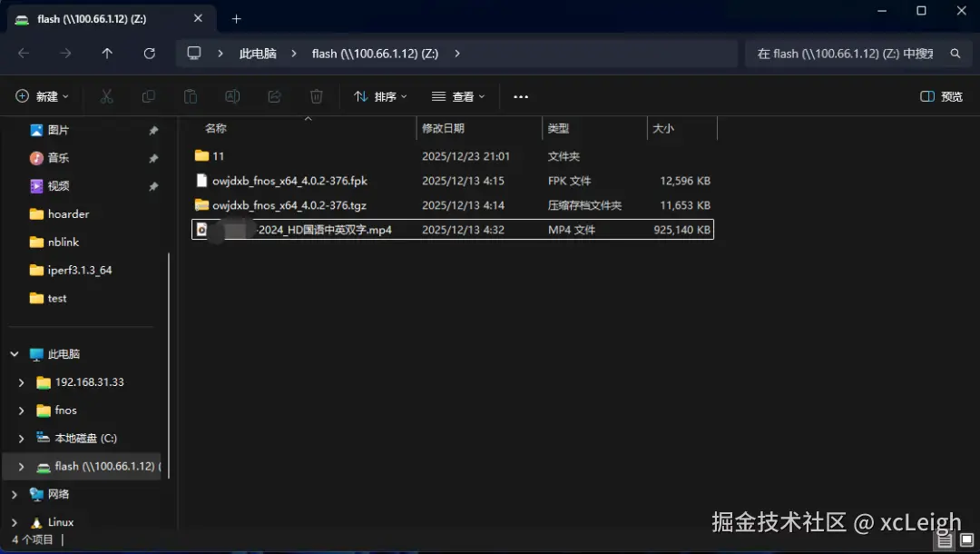This screenshot has width=980, height=554.
Task: Open 此电脑 from the breadcrumb path
Action: click(x=258, y=54)
